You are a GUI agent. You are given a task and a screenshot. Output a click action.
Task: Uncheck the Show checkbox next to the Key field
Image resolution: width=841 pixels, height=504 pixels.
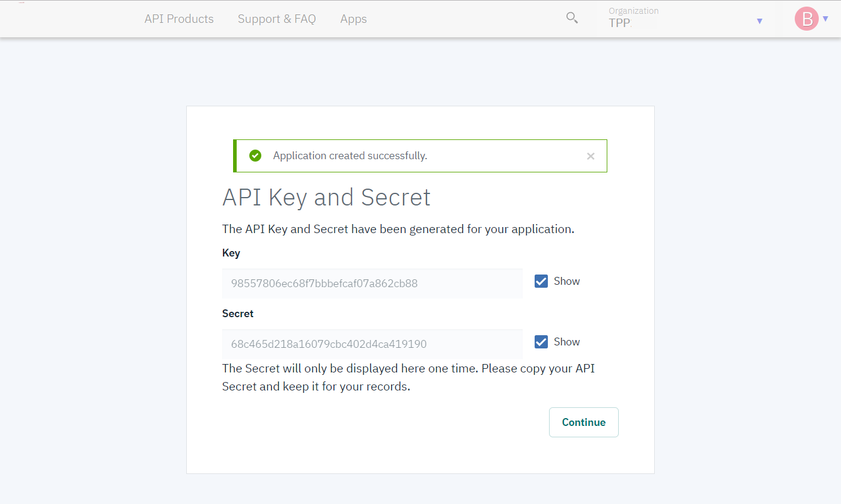point(541,281)
